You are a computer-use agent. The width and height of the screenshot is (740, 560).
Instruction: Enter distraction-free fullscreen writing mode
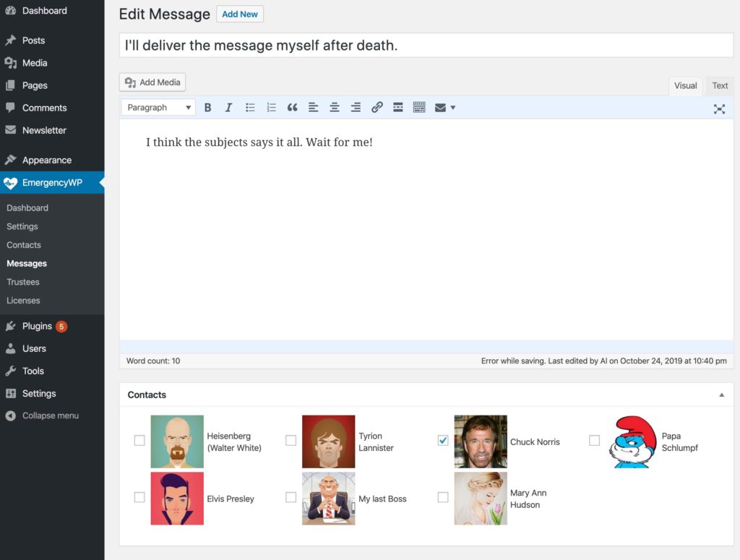(x=719, y=109)
